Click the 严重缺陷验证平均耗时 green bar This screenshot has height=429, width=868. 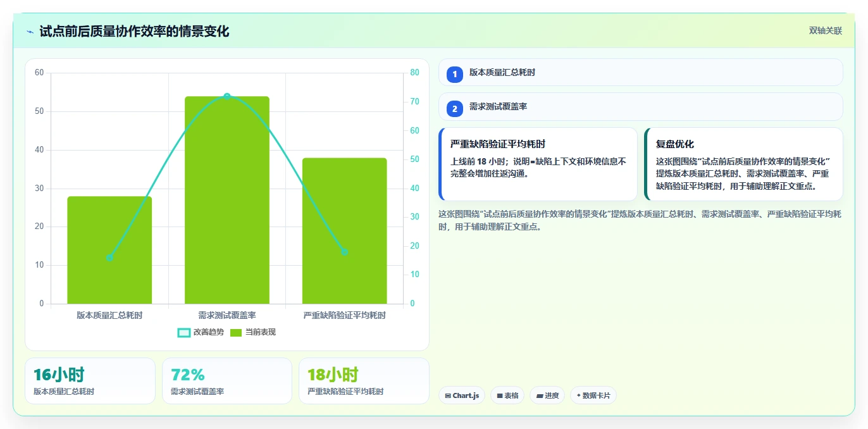click(x=344, y=231)
